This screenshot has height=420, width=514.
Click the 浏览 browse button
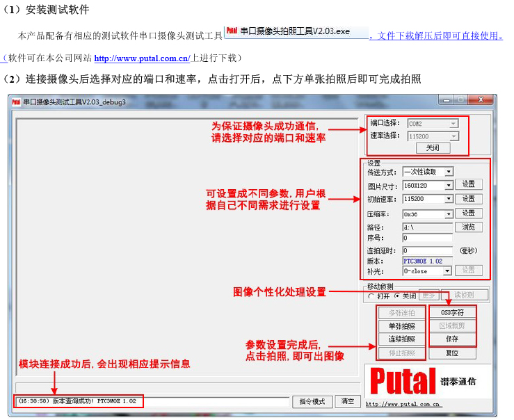pos(469,227)
